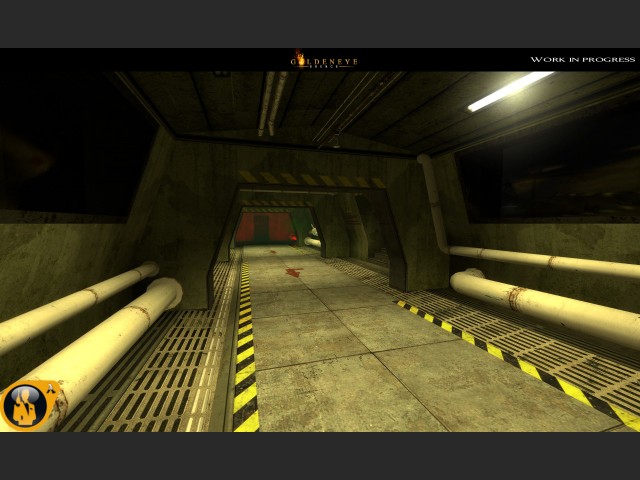Screen dimensions: 640x480
Task: Click the "Work in progress" label
Action: [x=582, y=60]
